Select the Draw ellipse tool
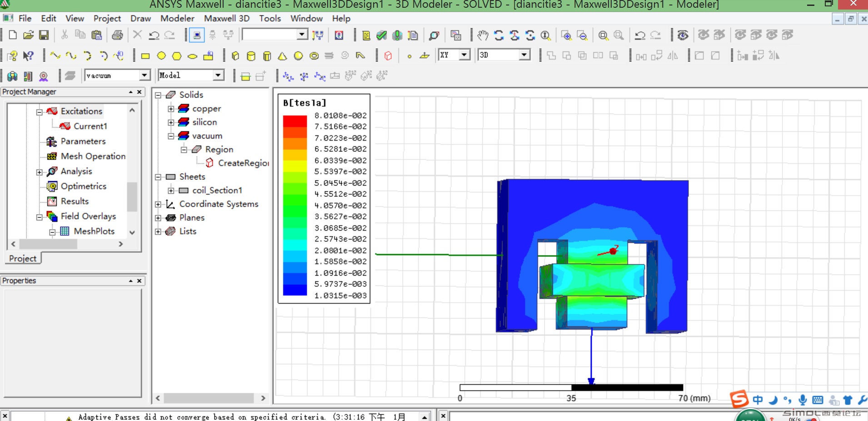 click(x=193, y=56)
